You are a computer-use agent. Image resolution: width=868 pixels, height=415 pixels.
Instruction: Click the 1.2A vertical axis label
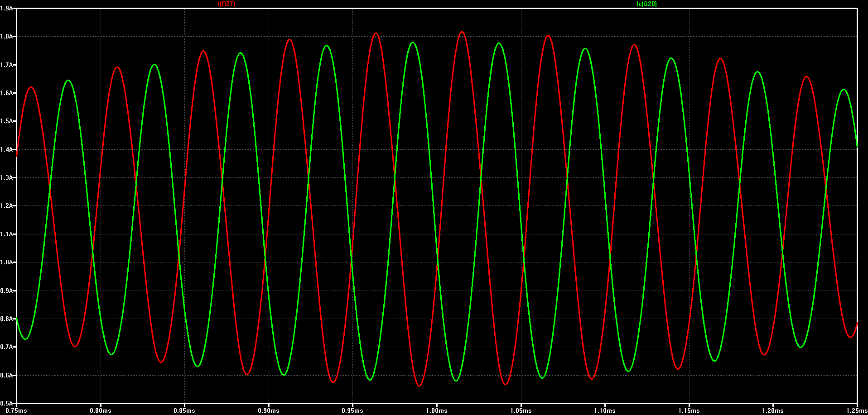click(6, 206)
